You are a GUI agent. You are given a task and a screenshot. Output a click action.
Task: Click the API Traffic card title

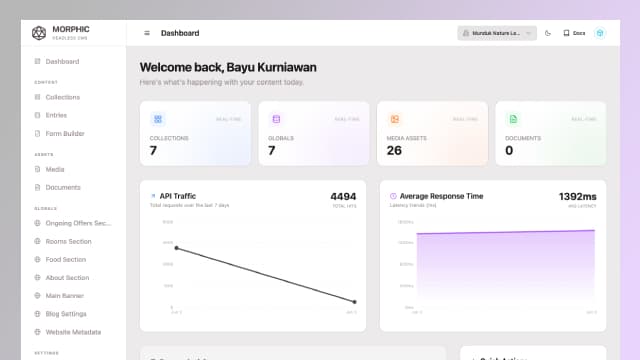click(178, 196)
